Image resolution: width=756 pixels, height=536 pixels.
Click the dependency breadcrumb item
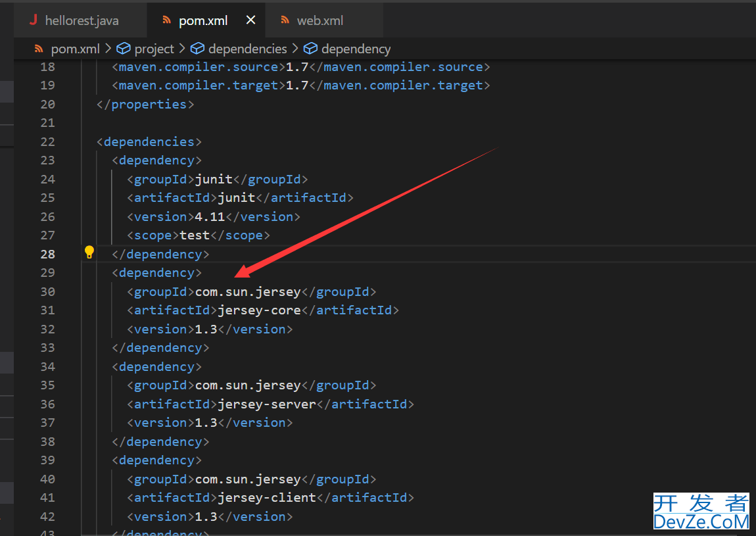(x=356, y=49)
